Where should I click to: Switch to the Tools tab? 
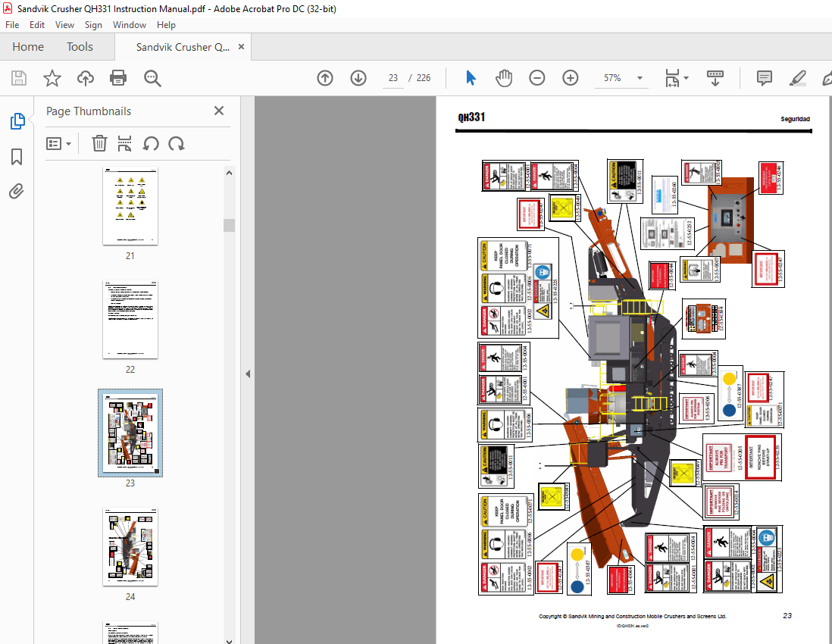(80, 46)
